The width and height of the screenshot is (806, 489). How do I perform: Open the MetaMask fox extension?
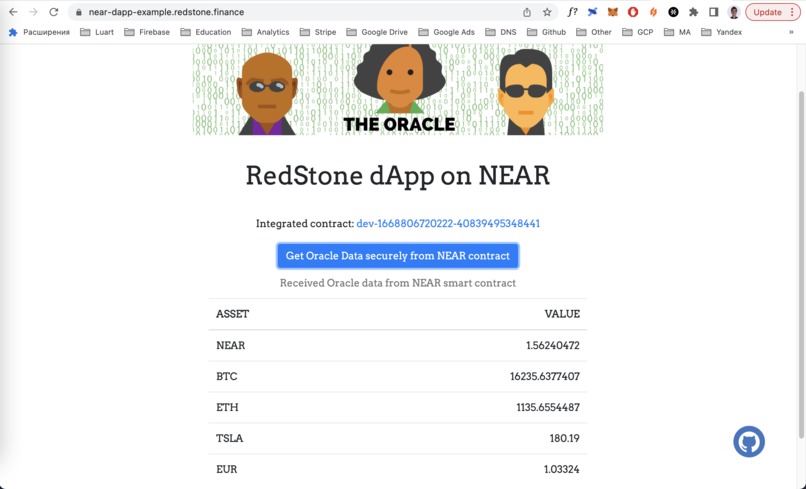pyautogui.click(x=613, y=12)
